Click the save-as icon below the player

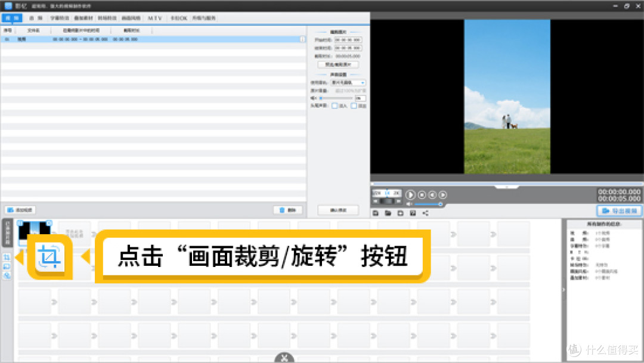[401, 213]
